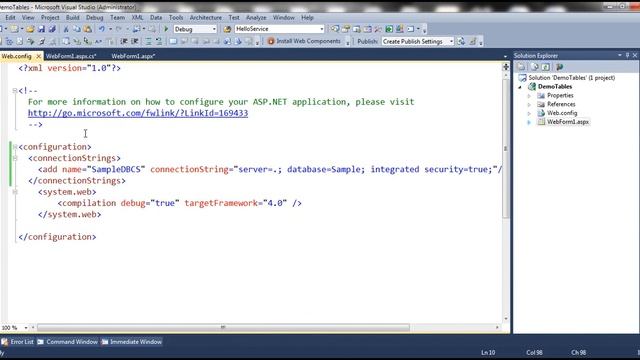This screenshot has width=640, height=360.
Task: Click the Undo arrow icon
Action: tap(102, 29)
